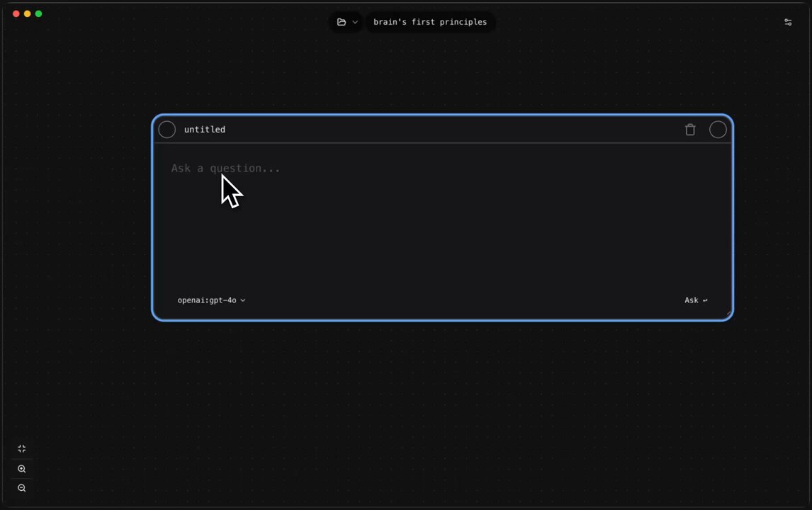Zoom in with the magnifier plus icon
The image size is (812, 510).
pyautogui.click(x=22, y=469)
